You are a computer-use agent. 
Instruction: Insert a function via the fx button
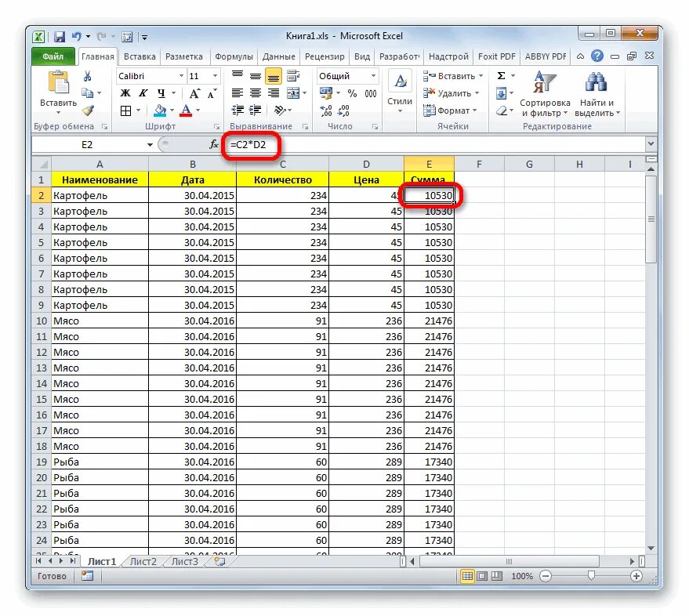pyautogui.click(x=213, y=144)
